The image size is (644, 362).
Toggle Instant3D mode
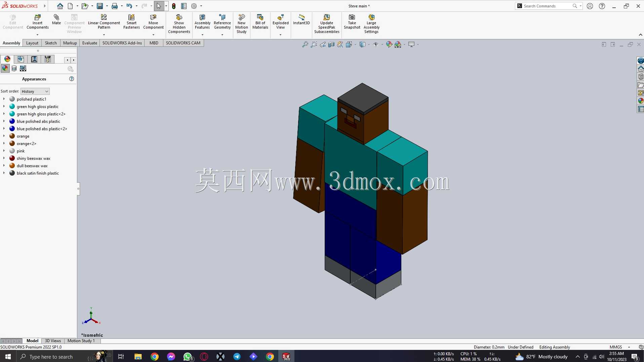point(301,20)
